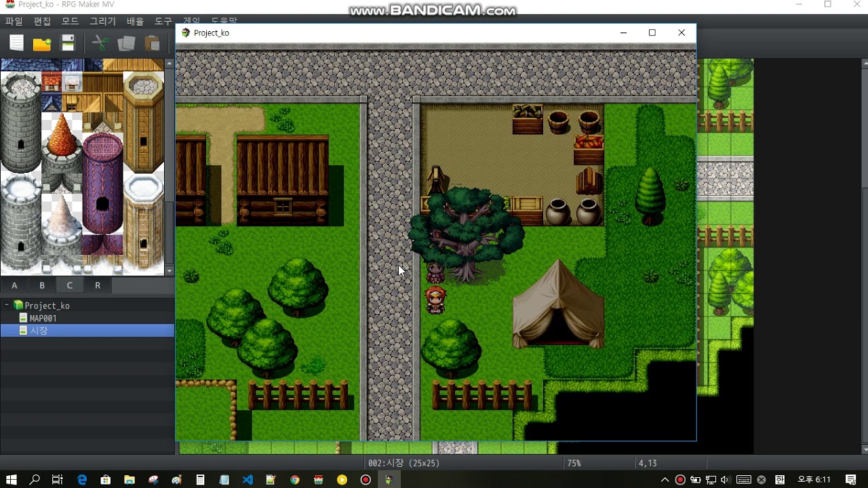Open Task View from taskbar

[58, 480]
